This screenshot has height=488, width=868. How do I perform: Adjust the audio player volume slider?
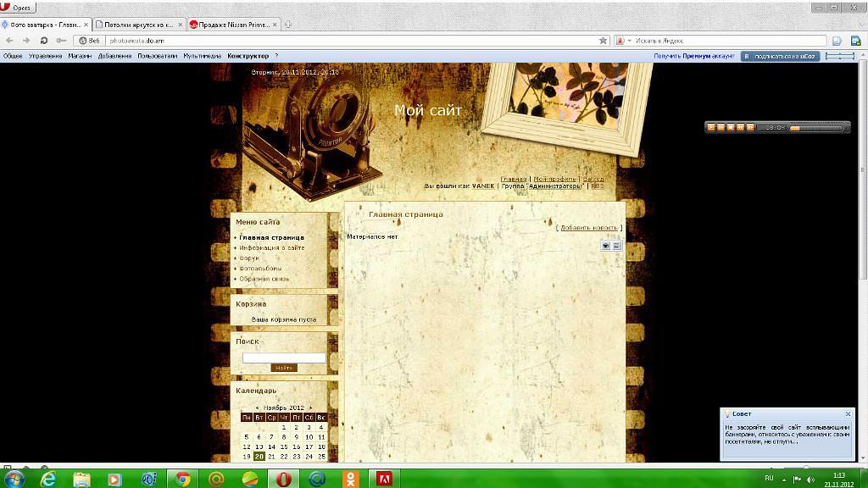[x=817, y=127]
